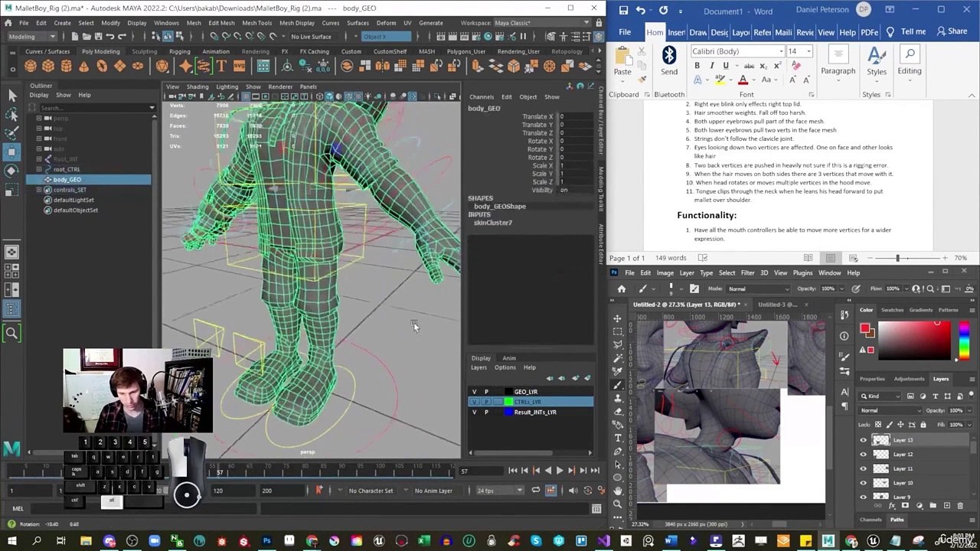Click the Anim tab in layer editor

pyautogui.click(x=508, y=358)
